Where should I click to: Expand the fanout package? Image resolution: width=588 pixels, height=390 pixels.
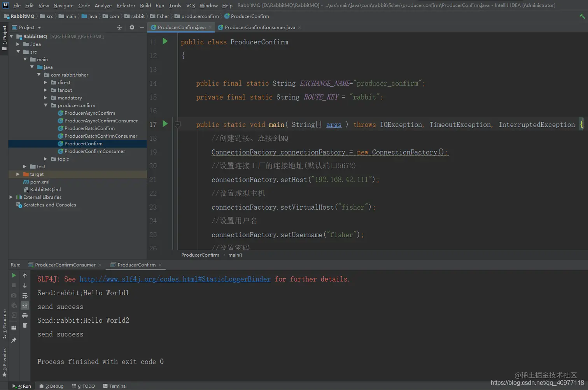tap(45, 90)
